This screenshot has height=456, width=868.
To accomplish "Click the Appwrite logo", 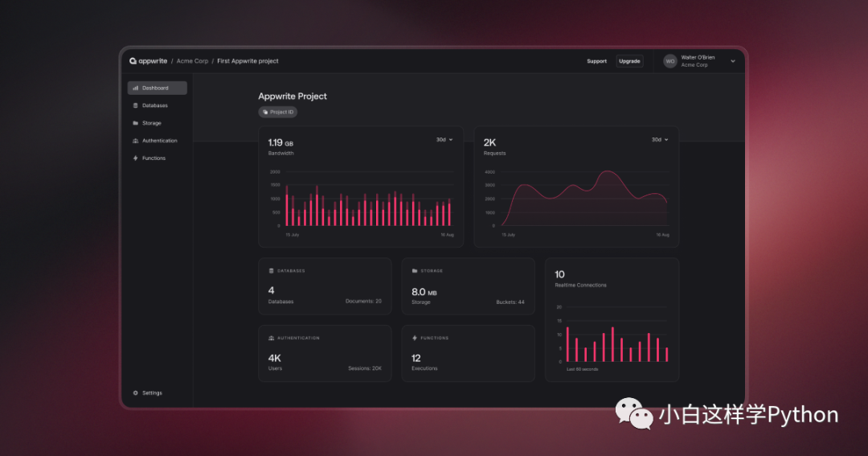I will pos(149,61).
